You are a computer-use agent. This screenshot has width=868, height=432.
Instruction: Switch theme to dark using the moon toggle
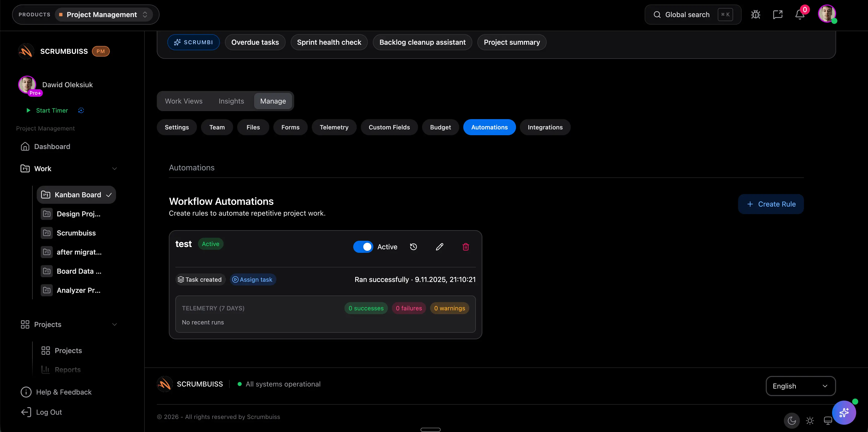(792, 420)
